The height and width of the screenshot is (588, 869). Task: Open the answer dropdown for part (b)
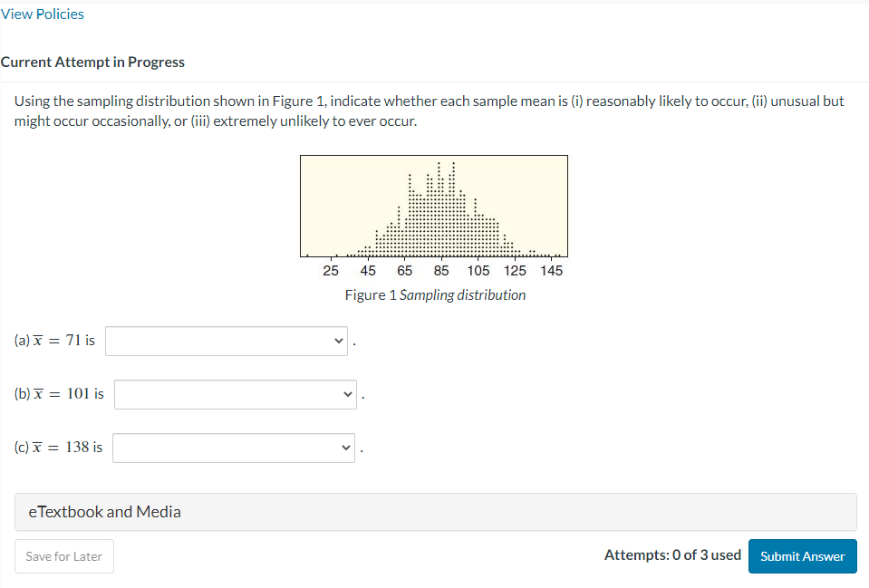click(x=235, y=394)
